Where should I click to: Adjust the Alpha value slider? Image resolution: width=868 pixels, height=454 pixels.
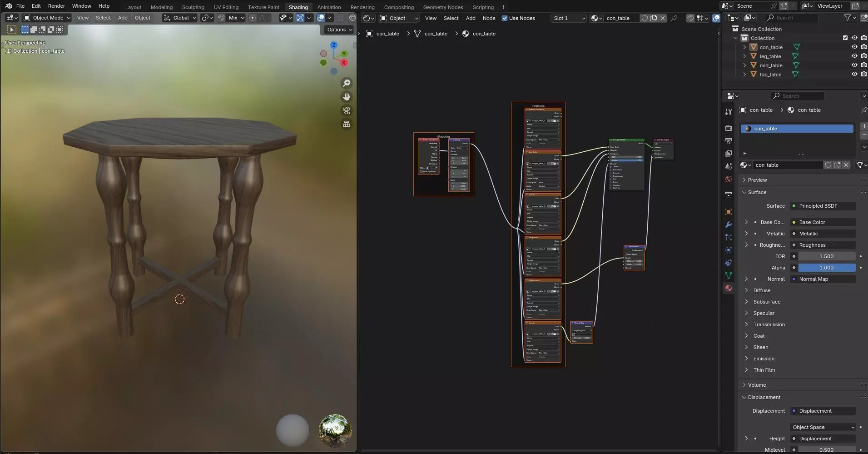pos(826,268)
